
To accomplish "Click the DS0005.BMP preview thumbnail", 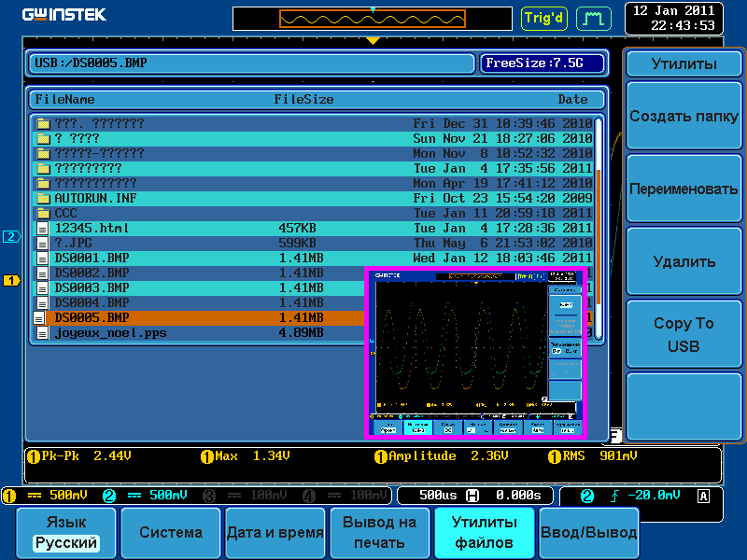I will 475,353.
